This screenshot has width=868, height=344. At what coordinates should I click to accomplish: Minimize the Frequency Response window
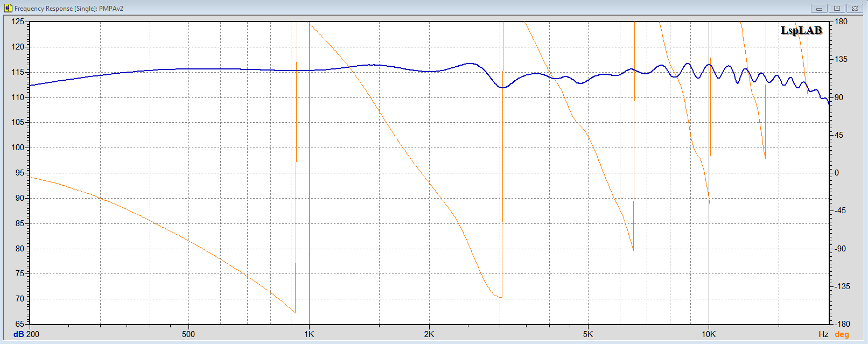pos(819,8)
